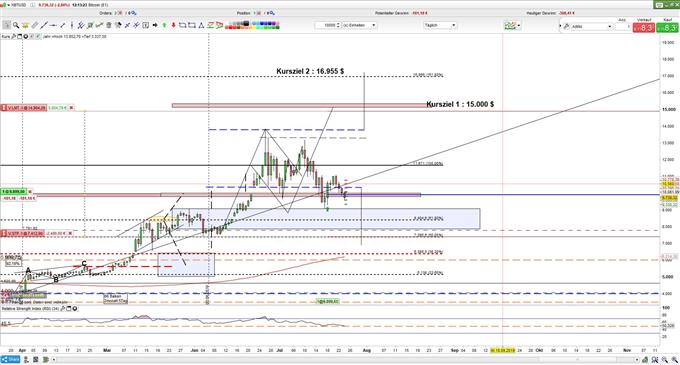Image resolution: width=680 pixels, height=365 pixels.
Task: Click the green Kauf buy button
Action: point(668,27)
